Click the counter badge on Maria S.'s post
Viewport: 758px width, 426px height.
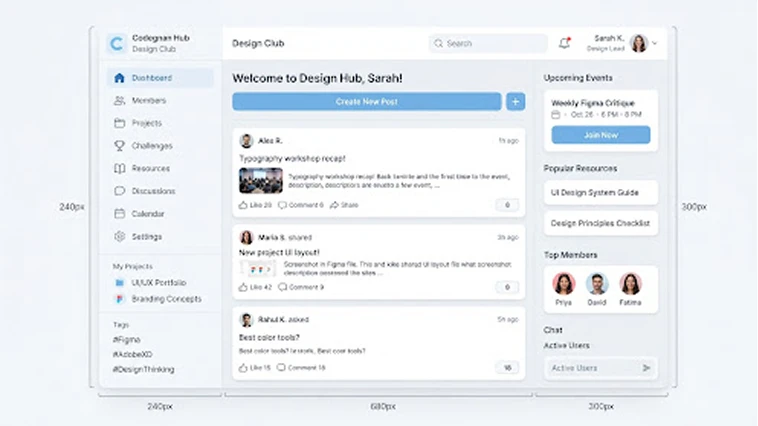click(x=507, y=287)
